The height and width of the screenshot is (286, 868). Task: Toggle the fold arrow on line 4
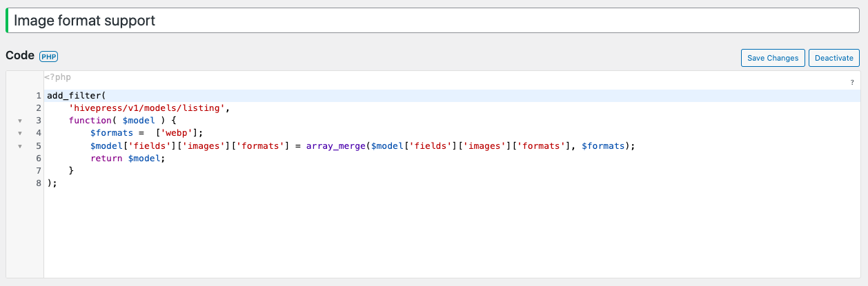pyautogui.click(x=20, y=133)
